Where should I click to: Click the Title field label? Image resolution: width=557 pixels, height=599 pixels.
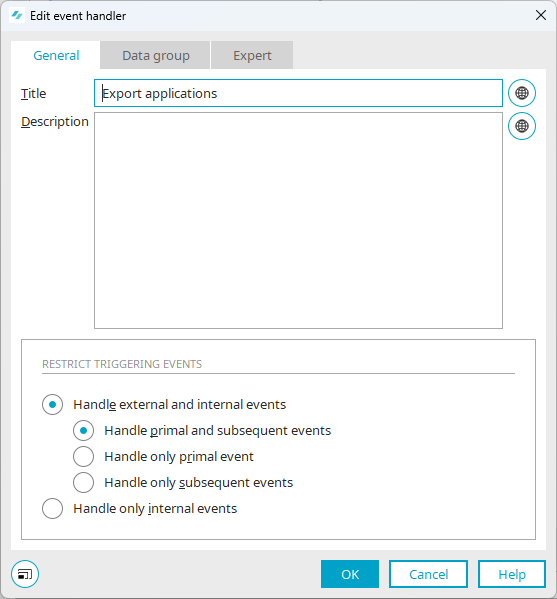pyautogui.click(x=34, y=93)
